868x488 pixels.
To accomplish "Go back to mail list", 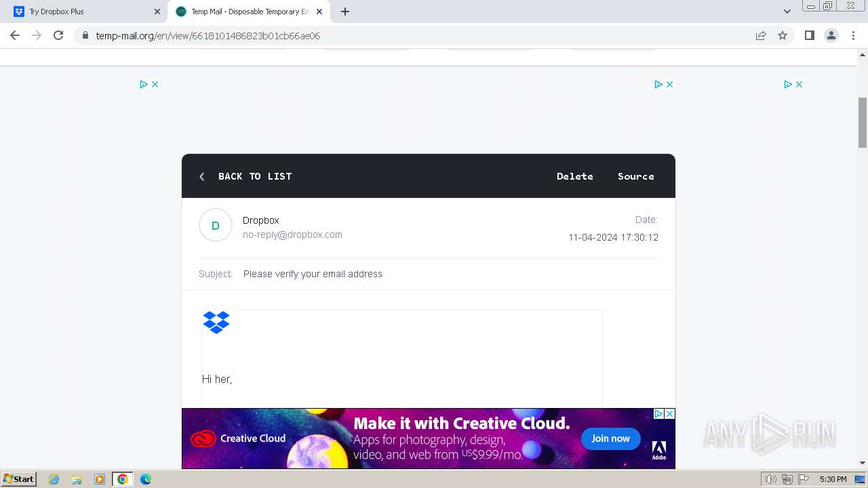I will pyautogui.click(x=245, y=176).
